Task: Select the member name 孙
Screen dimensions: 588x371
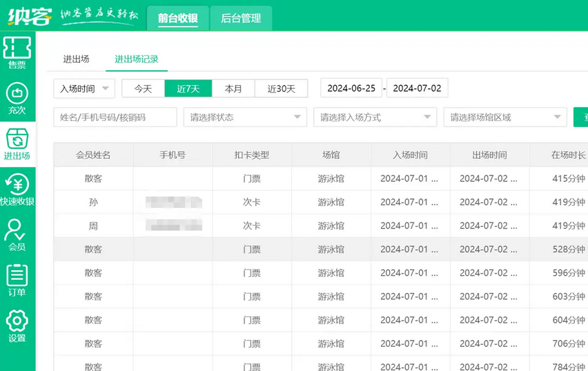Action: [93, 202]
